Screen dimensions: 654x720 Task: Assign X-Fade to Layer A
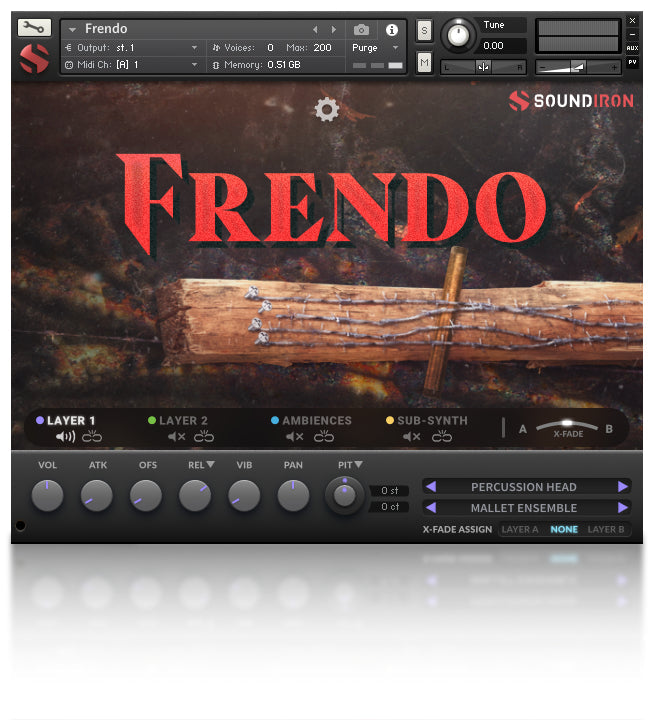520,529
